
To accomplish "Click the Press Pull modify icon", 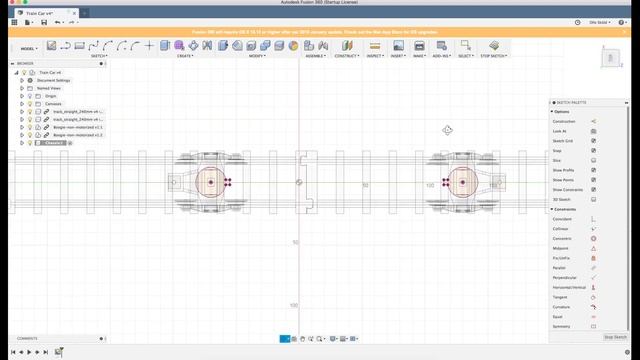I will (223, 46).
